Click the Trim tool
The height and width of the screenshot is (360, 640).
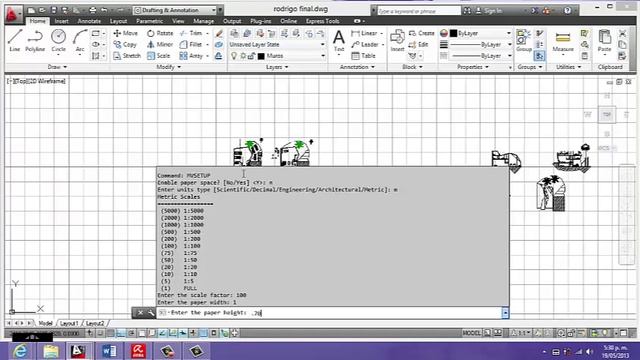pos(191,33)
